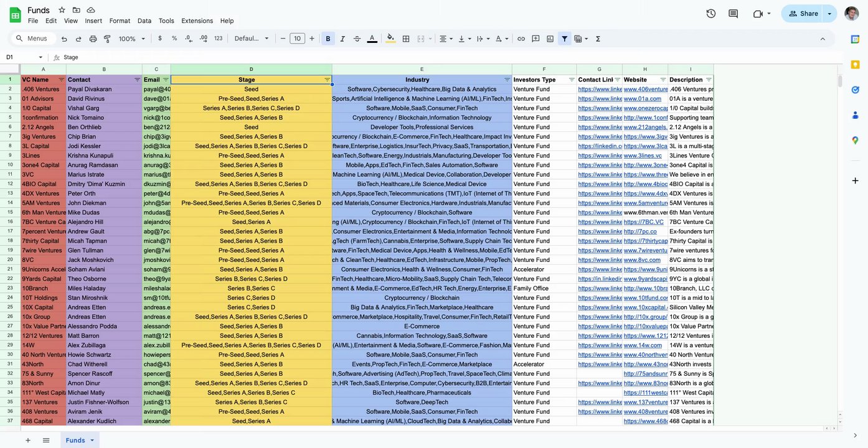Open the Help menu
The image size is (868, 448).
point(227,21)
